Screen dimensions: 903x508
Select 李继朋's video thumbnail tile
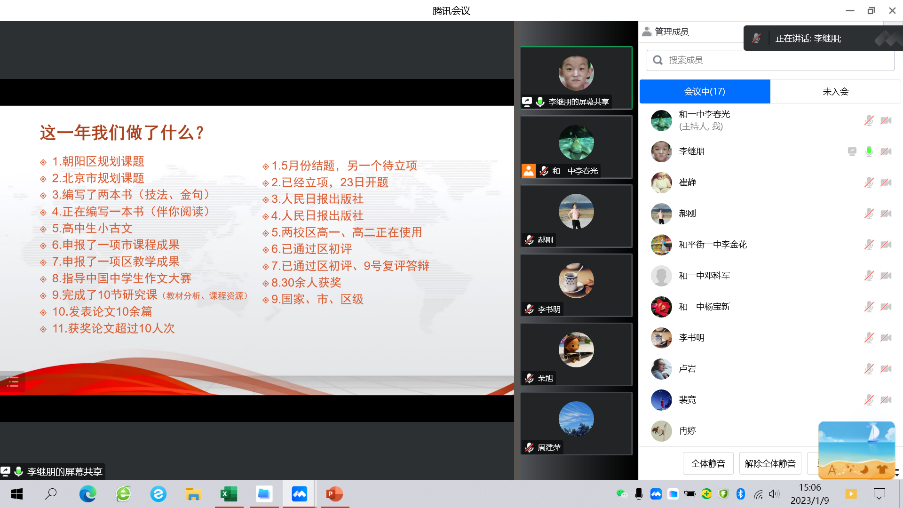click(576, 78)
